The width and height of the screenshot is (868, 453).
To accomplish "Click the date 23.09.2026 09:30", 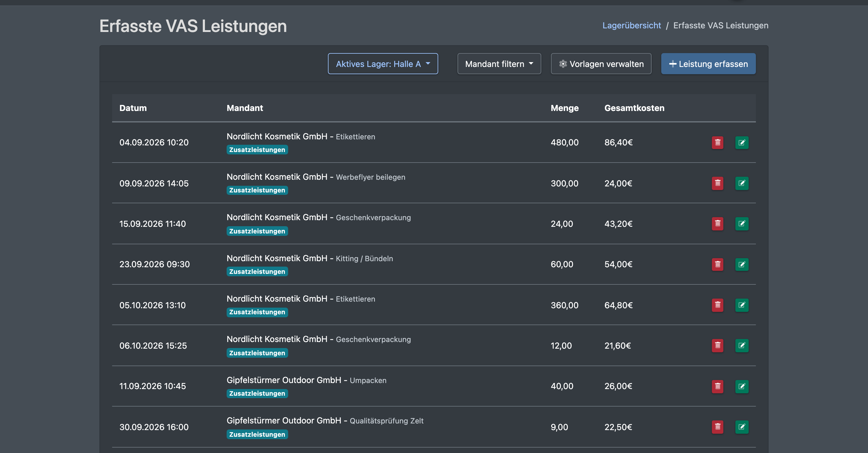I will [x=154, y=265].
